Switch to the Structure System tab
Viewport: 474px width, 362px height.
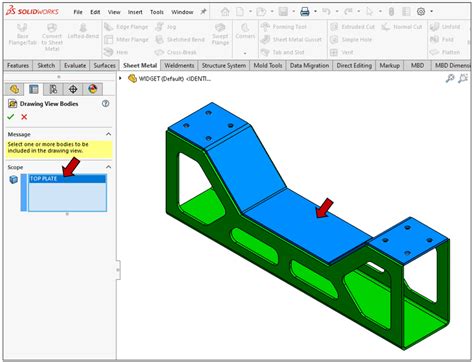click(x=224, y=65)
